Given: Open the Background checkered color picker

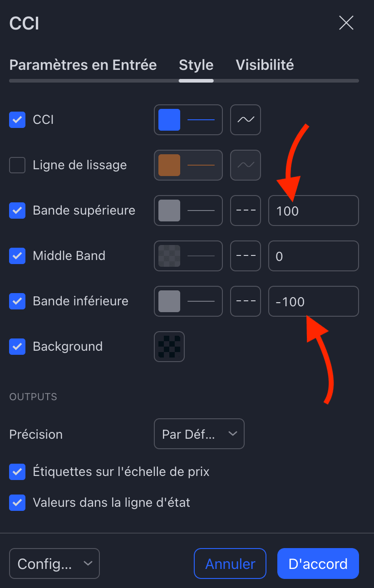Looking at the screenshot, I should click(x=169, y=347).
